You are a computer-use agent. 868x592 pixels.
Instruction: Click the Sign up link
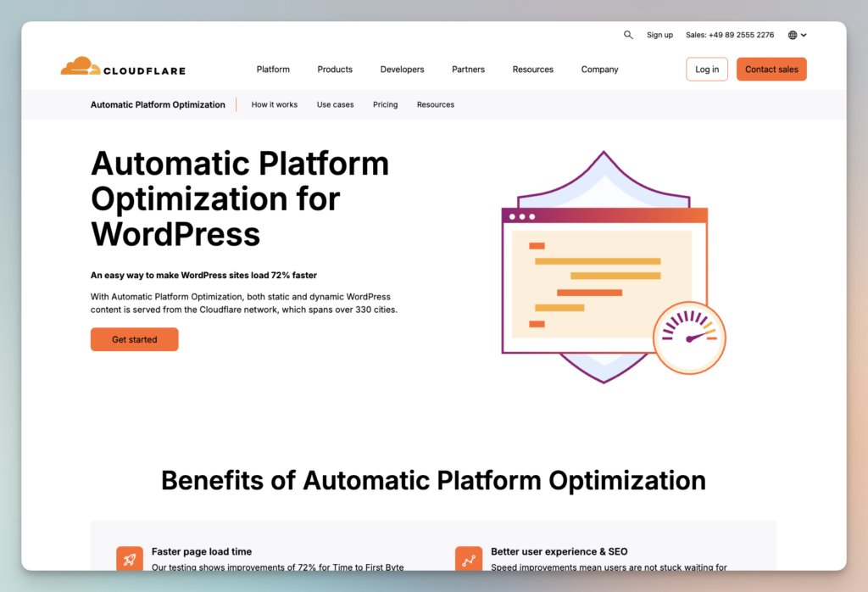point(659,35)
